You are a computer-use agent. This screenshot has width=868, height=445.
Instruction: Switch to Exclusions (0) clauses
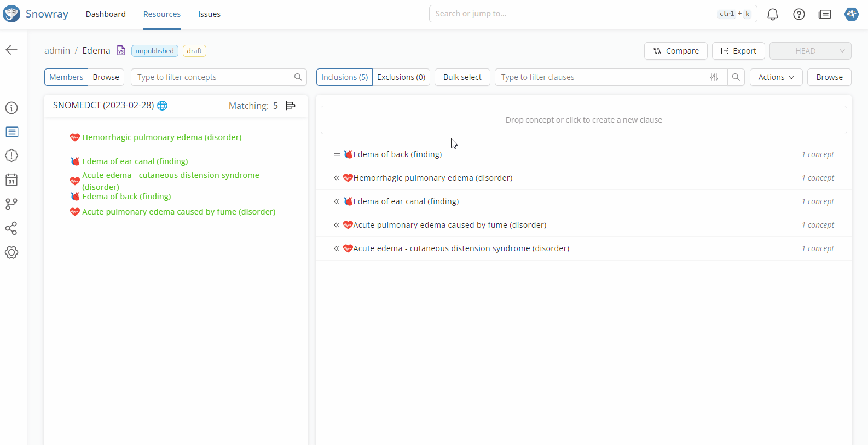[x=401, y=77]
